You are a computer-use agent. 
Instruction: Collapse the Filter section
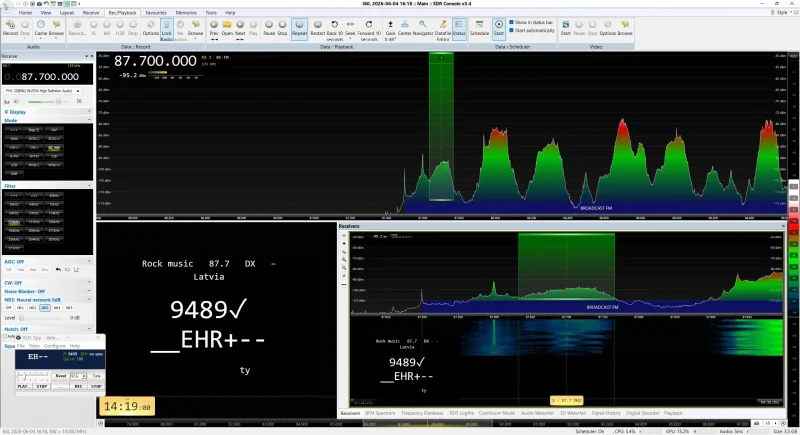tap(47, 186)
